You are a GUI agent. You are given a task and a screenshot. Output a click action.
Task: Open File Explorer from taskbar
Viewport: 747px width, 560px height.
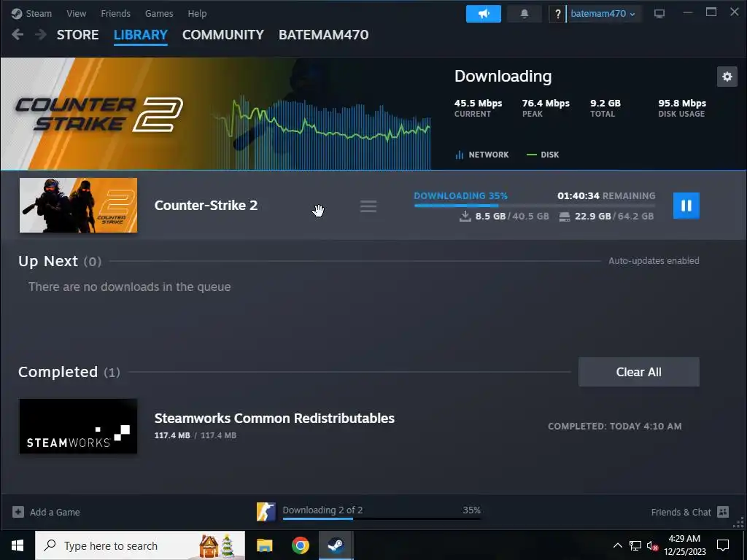(264, 545)
